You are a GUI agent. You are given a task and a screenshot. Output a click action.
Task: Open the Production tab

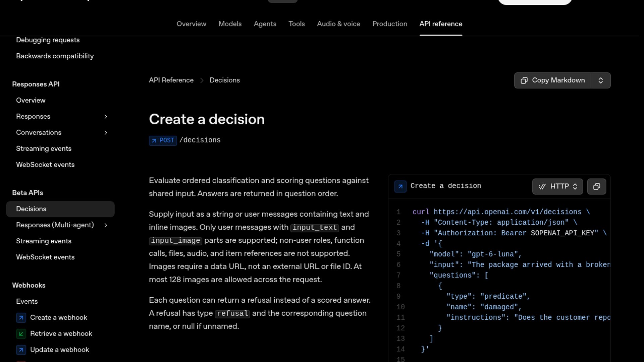click(x=390, y=24)
